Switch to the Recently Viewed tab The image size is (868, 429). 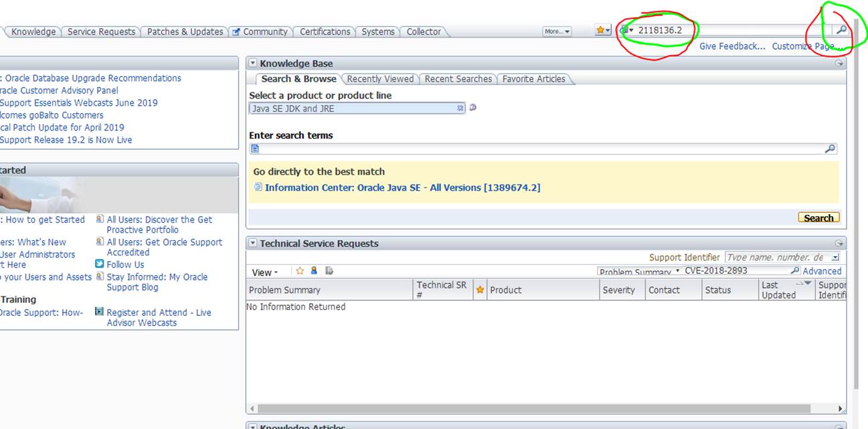tap(380, 79)
